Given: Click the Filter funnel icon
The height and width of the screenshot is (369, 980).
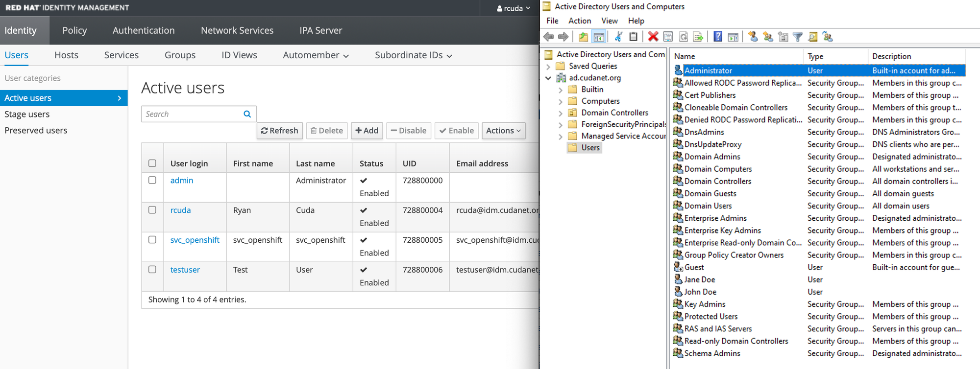Looking at the screenshot, I should pyautogui.click(x=798, y=37).
